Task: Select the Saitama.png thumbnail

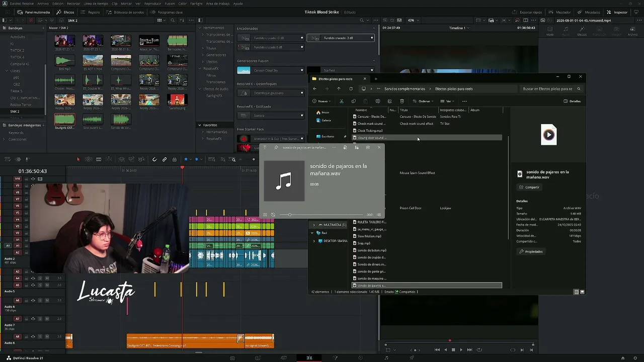Action: 177,99
